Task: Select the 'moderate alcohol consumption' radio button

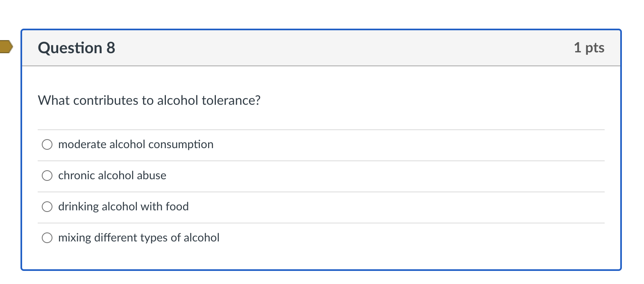Action: click(47, 144)
